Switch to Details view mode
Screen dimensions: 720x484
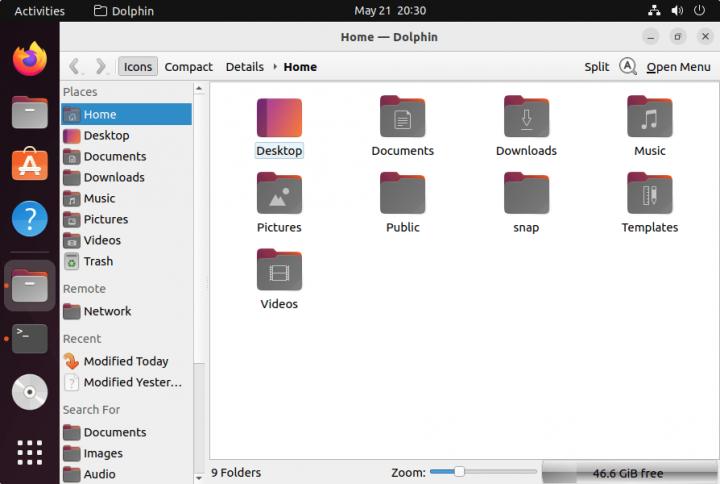point(244,67)
